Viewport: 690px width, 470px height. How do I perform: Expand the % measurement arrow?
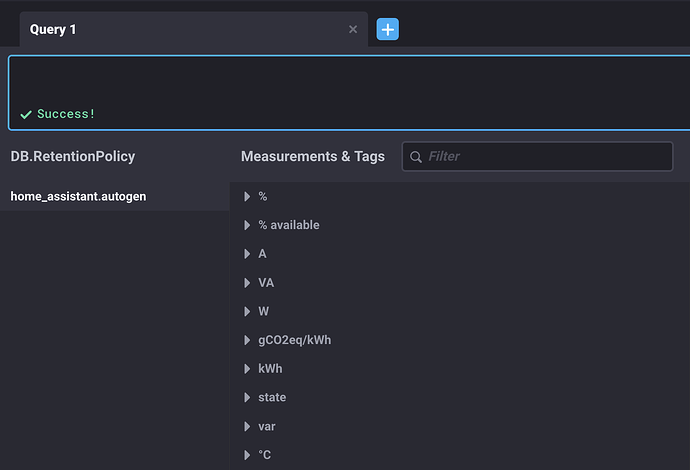[x=247, y=196]
